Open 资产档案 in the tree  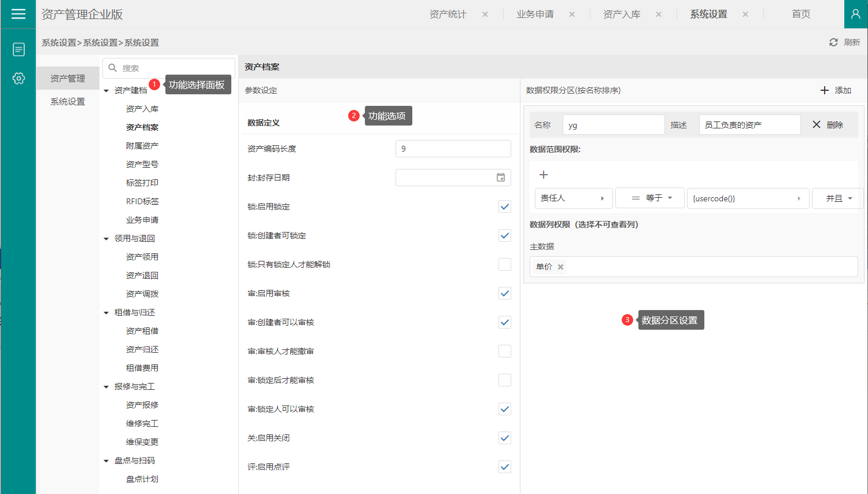click(x=142, y=127)
